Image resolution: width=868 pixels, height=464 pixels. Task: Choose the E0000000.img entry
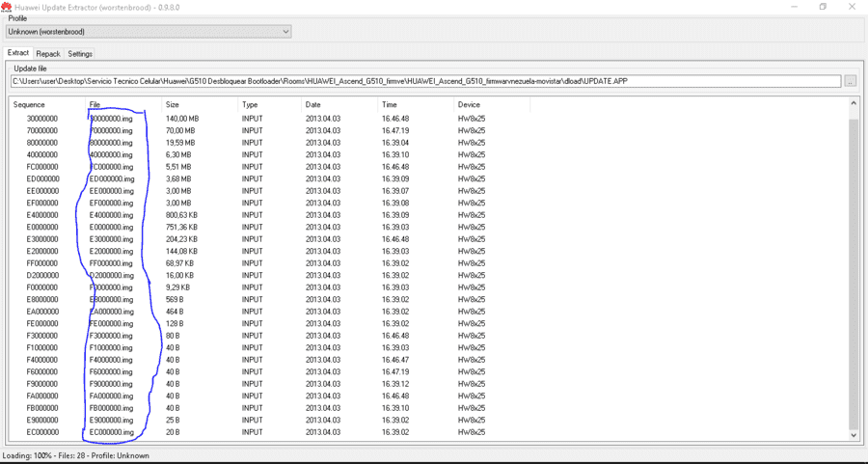pos(111,228)
